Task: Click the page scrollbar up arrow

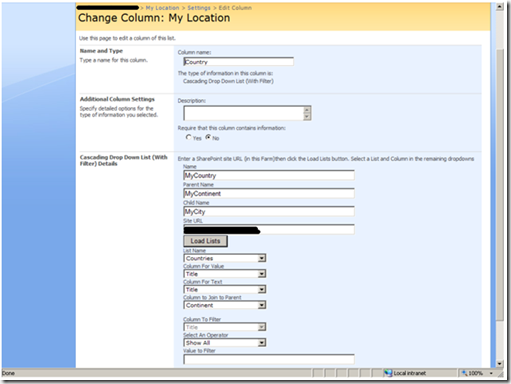Action: [x=499, y=7]
